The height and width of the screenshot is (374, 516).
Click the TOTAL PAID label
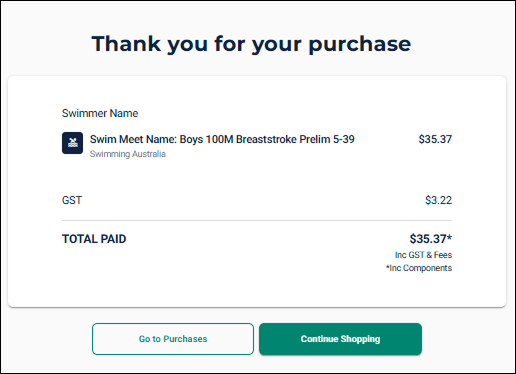pos(94,239)
